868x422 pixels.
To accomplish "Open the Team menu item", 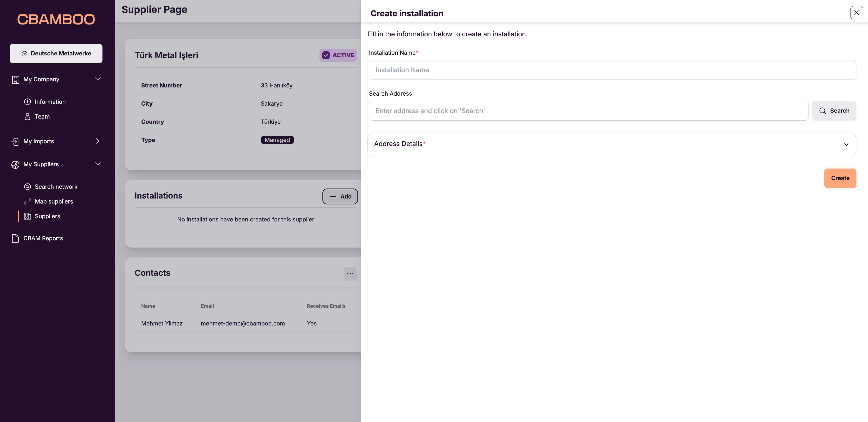I will [x=42, y=117].
